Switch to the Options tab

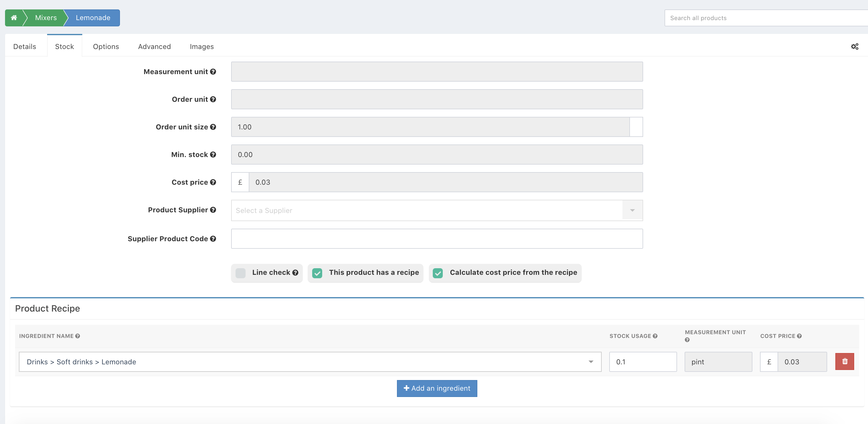click(x=106, y=46)
